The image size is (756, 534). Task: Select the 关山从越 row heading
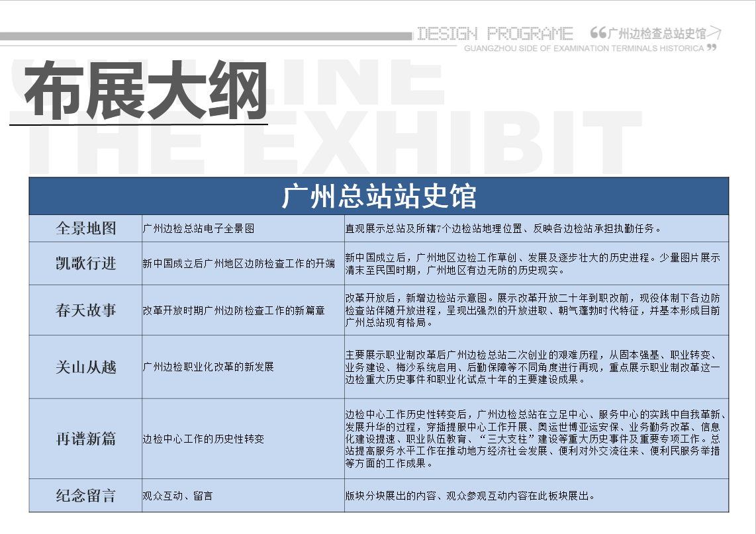85,367
